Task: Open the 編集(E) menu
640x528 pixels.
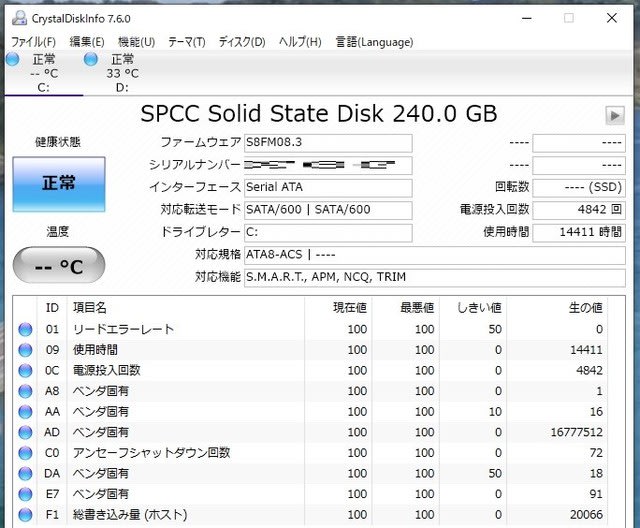Action: coord(87,42)
